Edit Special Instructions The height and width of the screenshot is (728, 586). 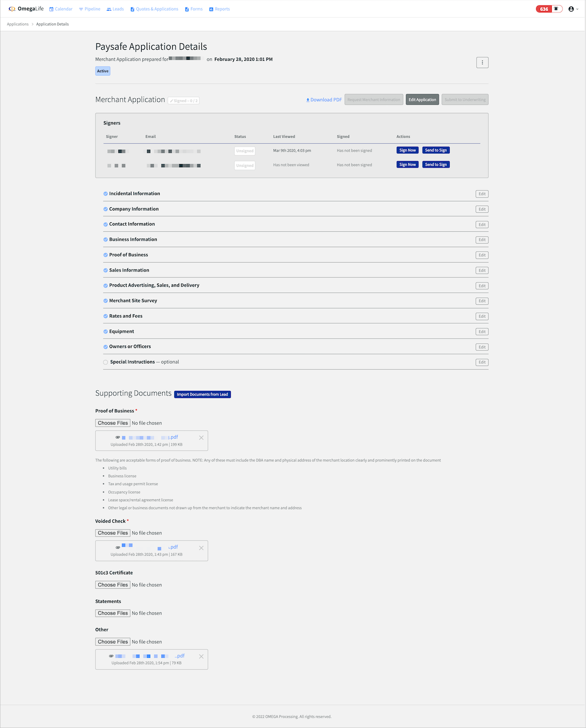click(x=482, y=363)
